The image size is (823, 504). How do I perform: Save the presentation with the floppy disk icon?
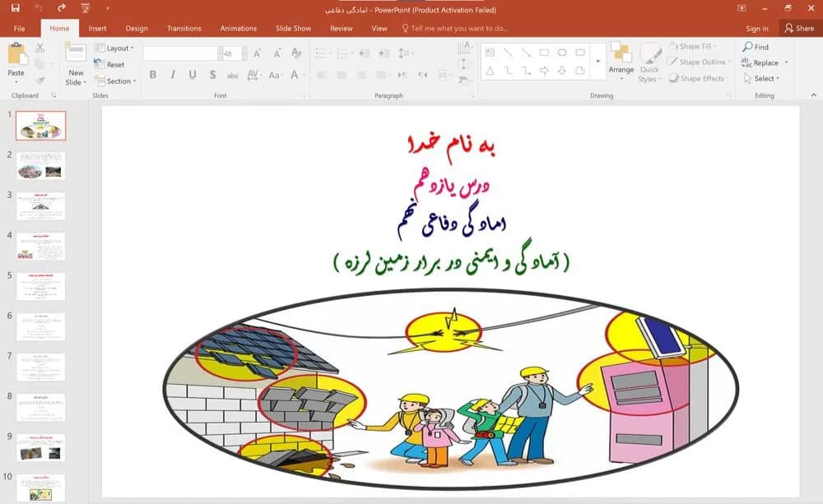click(15, 8)
